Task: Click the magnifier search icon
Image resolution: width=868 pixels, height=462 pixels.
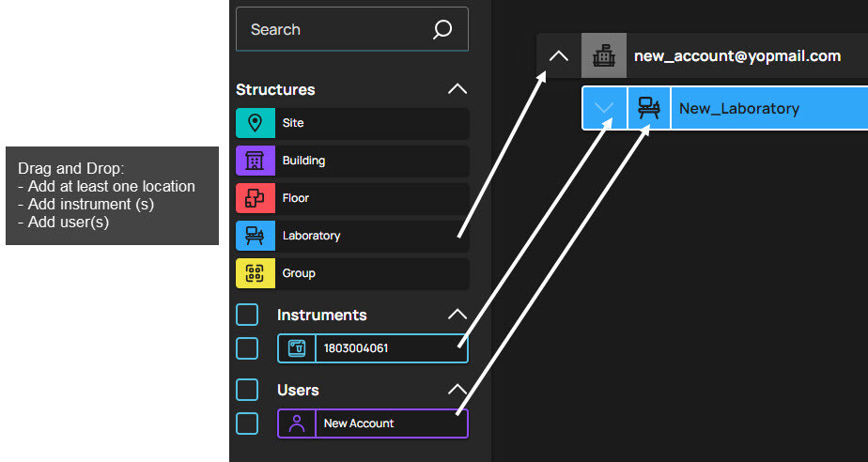Action: (x=442, y=30)
